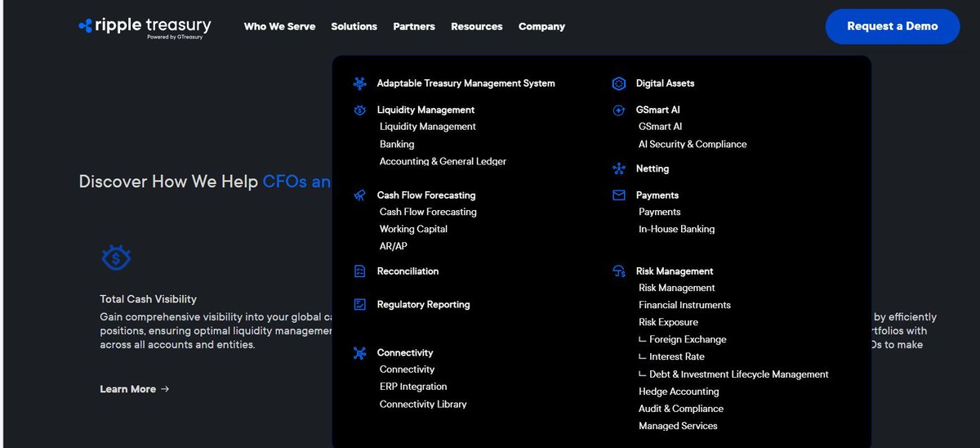Click the GSmart AI sparkle icon

pyautogui.click(x=619, y=110)
